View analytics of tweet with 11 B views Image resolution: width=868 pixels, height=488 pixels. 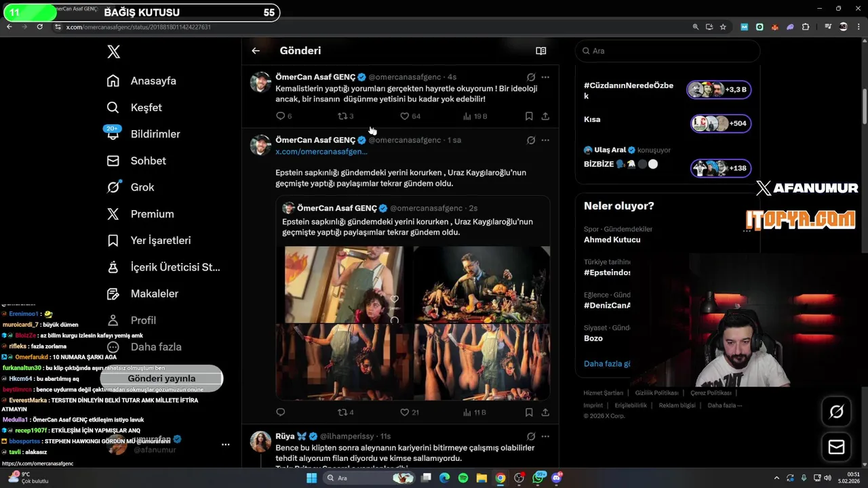point(475,412)
